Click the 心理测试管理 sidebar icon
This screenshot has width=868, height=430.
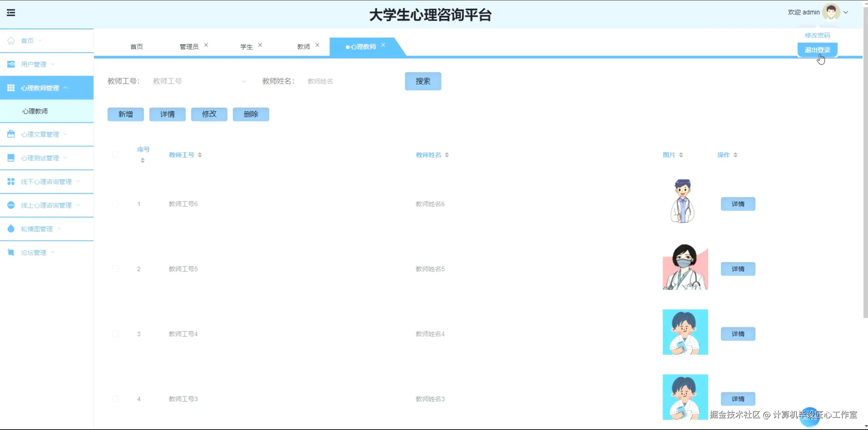[11, 158]
